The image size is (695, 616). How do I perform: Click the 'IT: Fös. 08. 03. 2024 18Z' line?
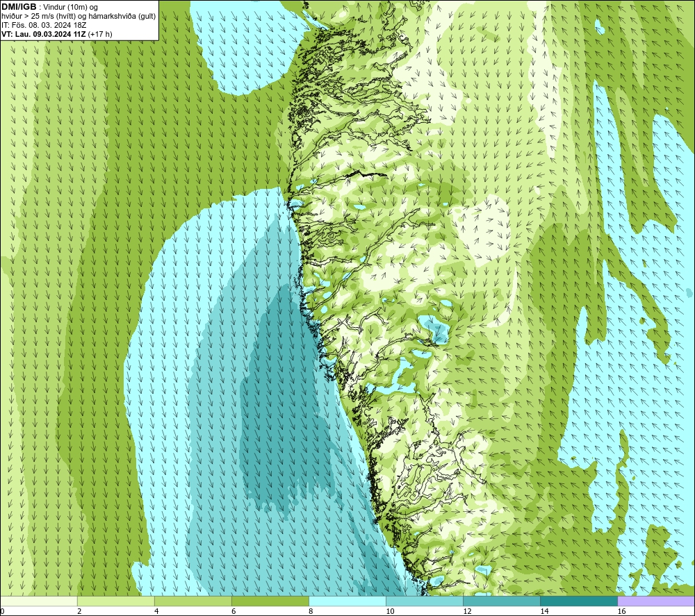[44, 25]
